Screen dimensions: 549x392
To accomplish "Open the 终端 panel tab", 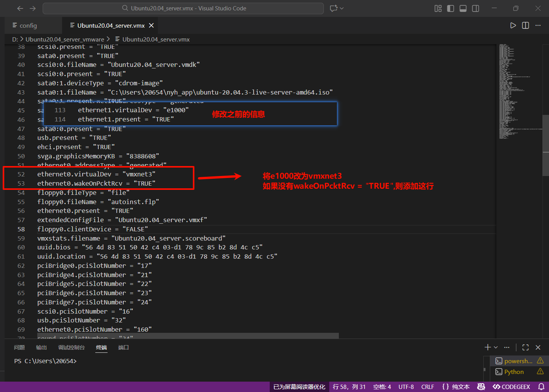I will coord(101,347).
